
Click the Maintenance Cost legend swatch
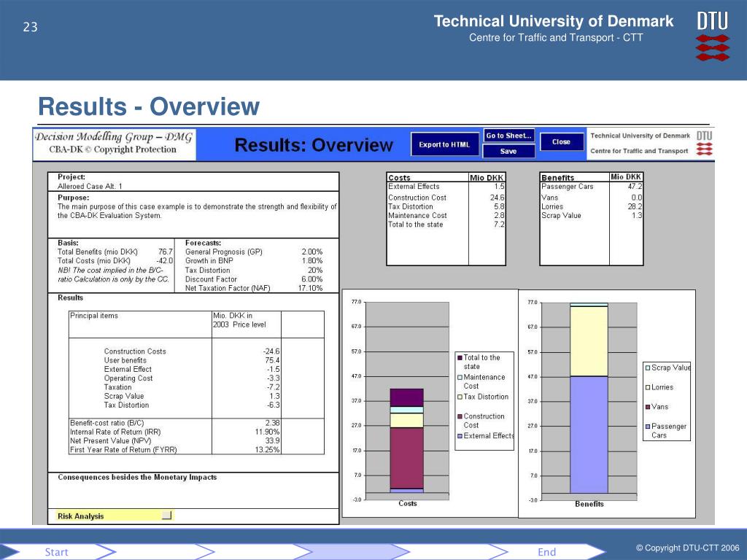(460, 377)
